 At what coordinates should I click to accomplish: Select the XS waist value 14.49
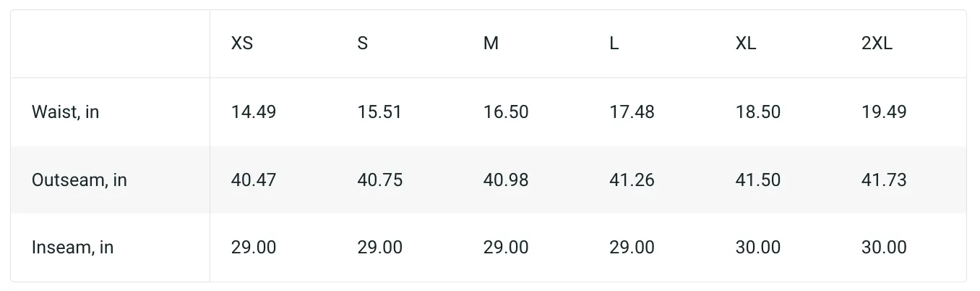point(254,112)
